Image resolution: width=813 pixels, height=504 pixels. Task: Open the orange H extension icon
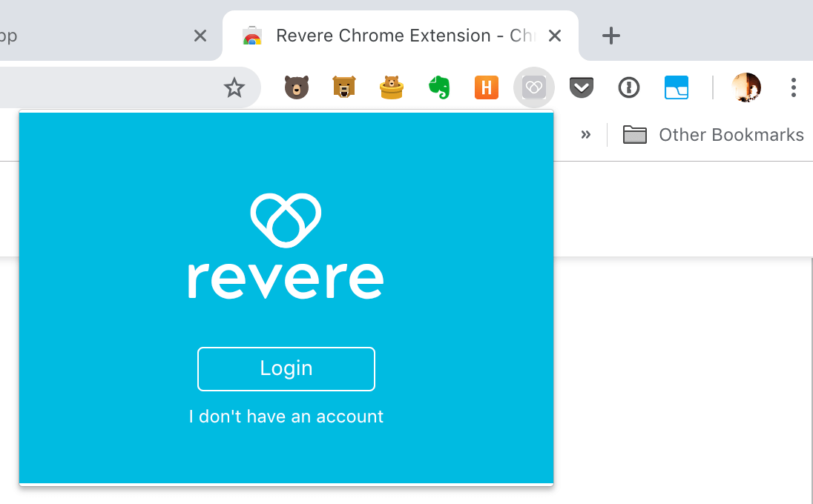487,87
